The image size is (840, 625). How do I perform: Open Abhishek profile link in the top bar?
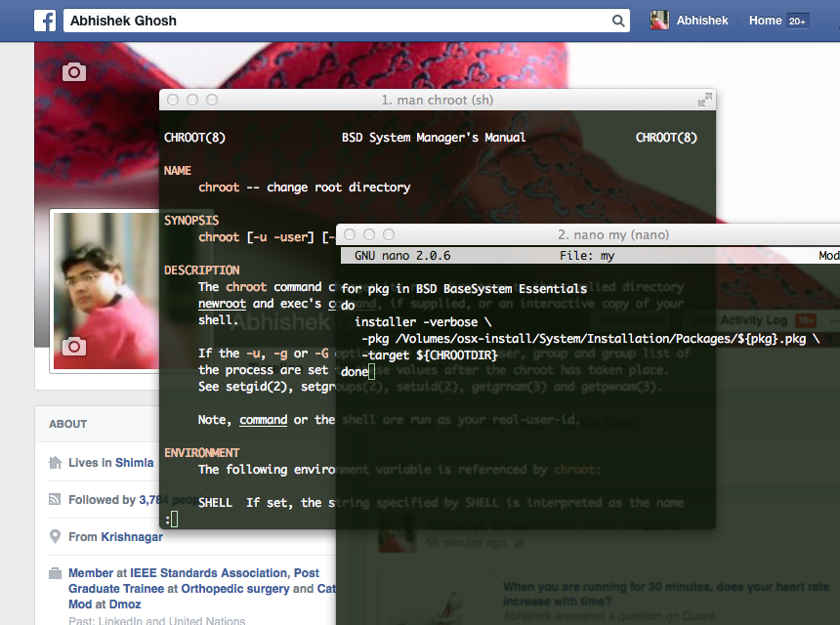tap(702, 21)
